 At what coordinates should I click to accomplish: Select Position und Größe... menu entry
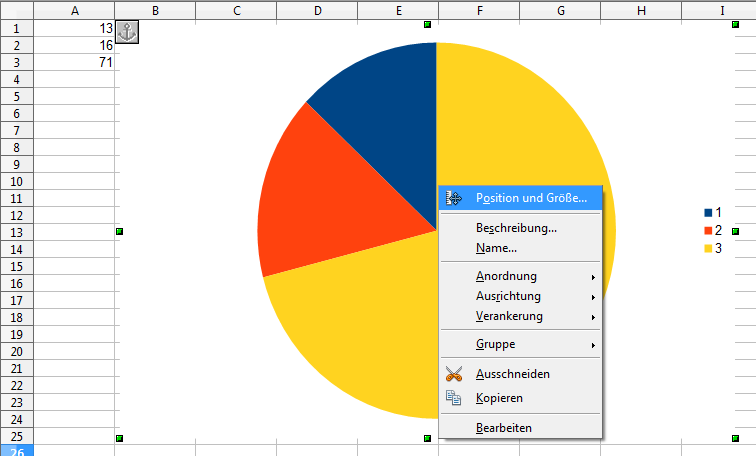tap(531, 198)
